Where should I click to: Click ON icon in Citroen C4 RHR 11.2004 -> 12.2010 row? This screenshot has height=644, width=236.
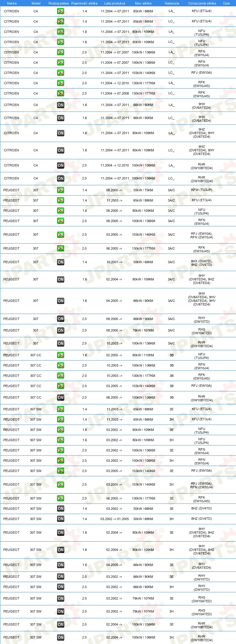pos(61,166)
